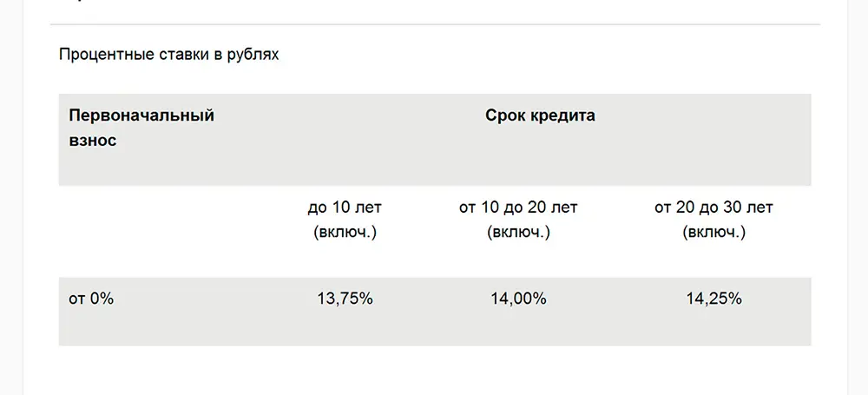The height and width of the screenshot is (395, 868).
Task: Click the blank white area below the rates table
Action: pyautogui.click(x=435, y=372)
